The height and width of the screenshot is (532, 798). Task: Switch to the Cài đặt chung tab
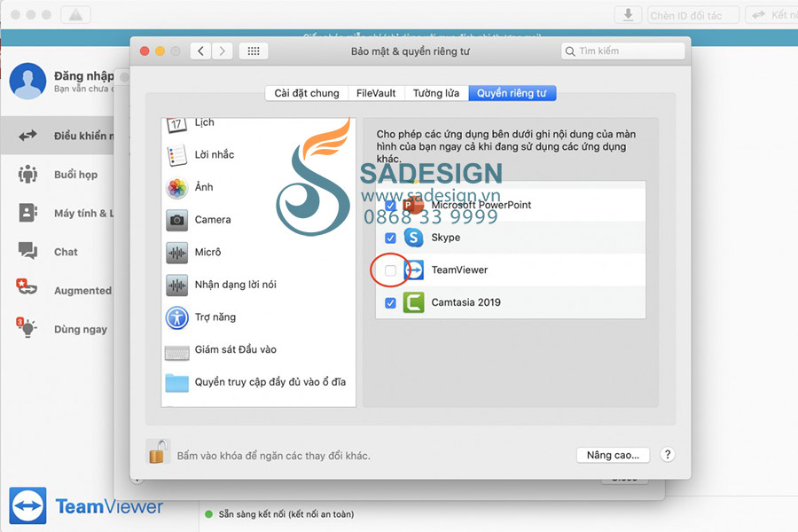pos(307,93)
